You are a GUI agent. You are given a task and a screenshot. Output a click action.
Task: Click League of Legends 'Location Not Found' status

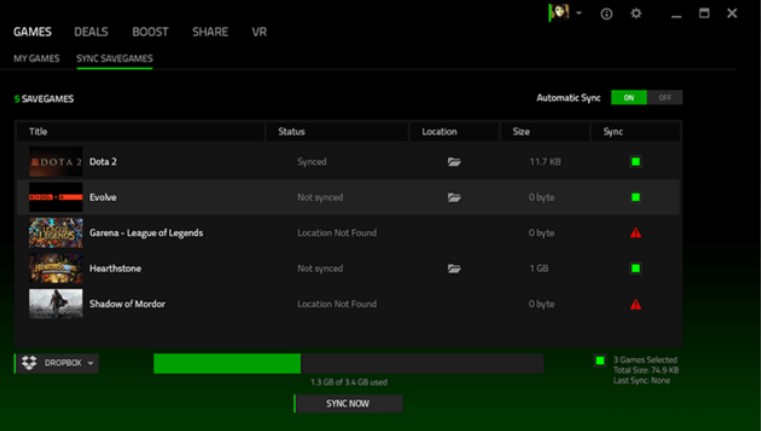coord(337,233)
